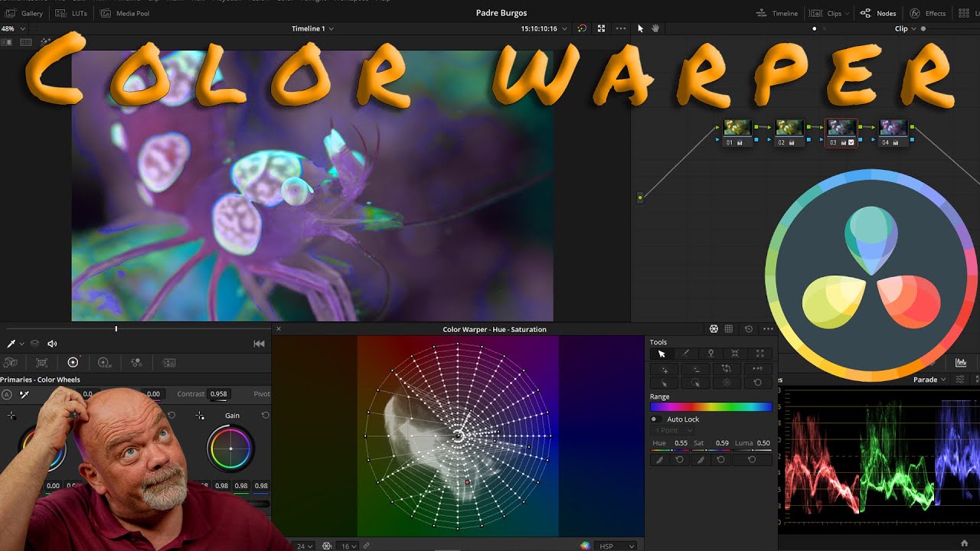Select the qualifier eyedropper tool
Screen dimensions: 980x551
coord(11,344)
